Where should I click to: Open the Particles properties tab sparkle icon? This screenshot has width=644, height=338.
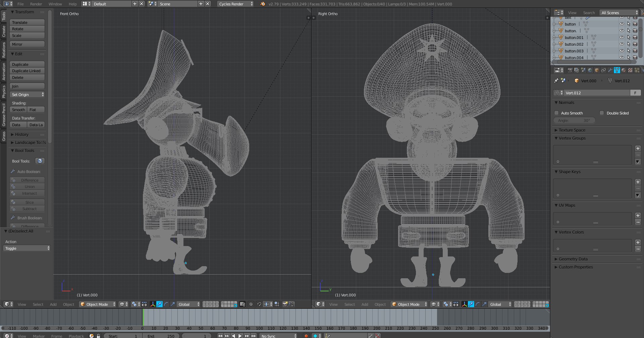coord(637,70)
